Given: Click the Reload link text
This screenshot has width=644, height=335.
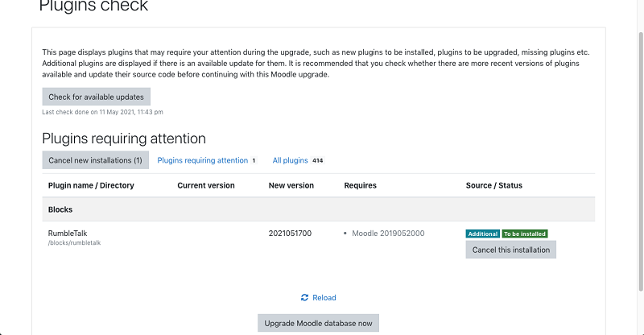Looking at the screenshot, I should coord(324,298).
